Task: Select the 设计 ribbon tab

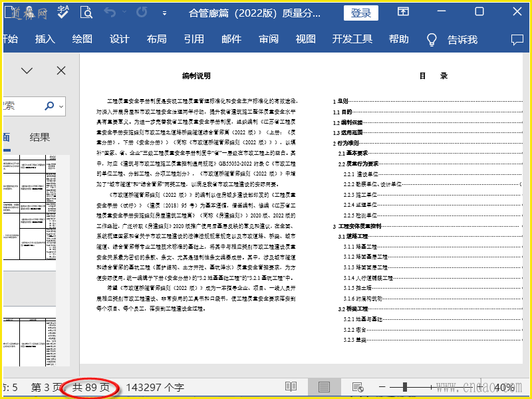Action: (120, 39)
